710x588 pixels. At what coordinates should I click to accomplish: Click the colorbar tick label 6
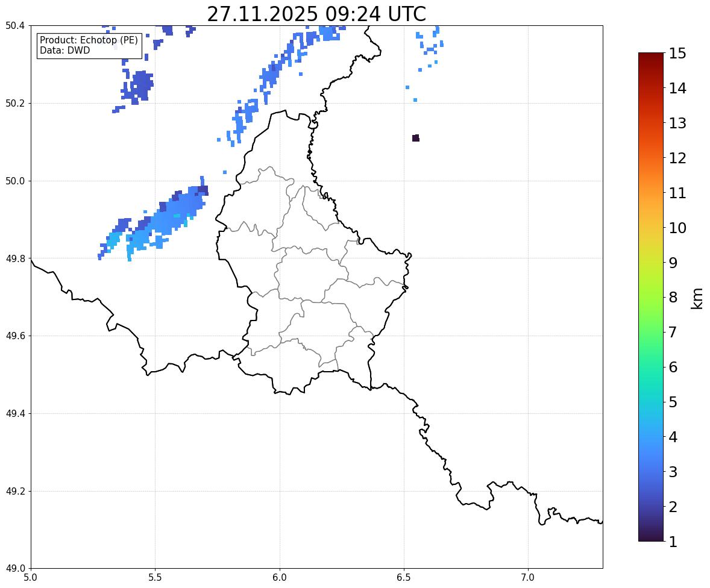click(673, 367)
